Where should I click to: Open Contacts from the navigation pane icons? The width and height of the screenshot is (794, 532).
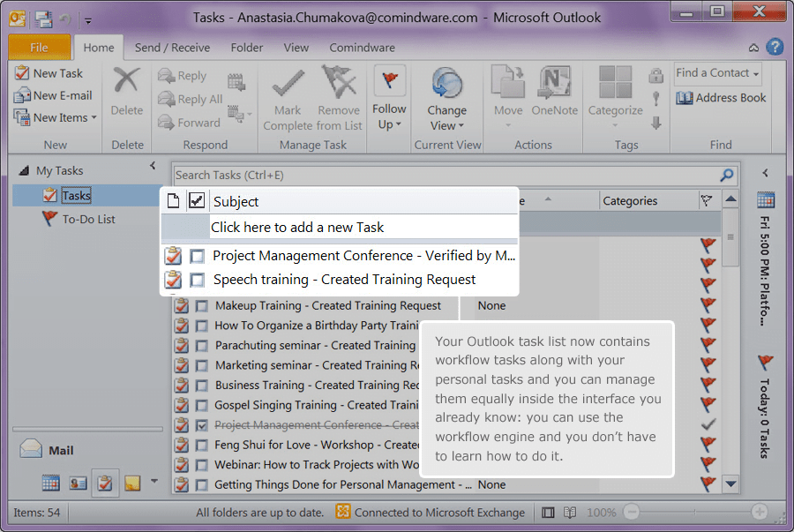[x=79, y=483]
